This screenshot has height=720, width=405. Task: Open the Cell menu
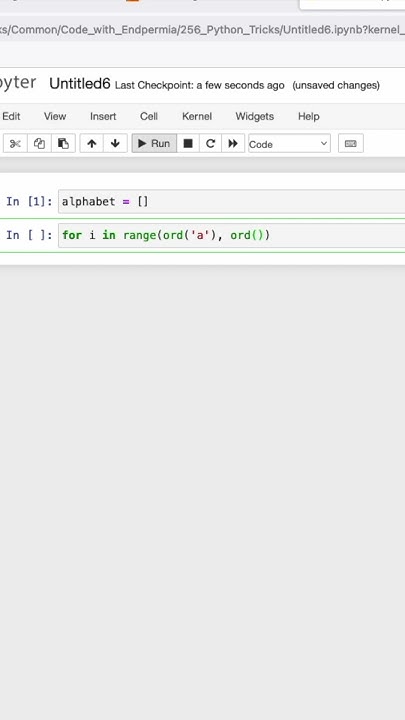click(149, 116)
